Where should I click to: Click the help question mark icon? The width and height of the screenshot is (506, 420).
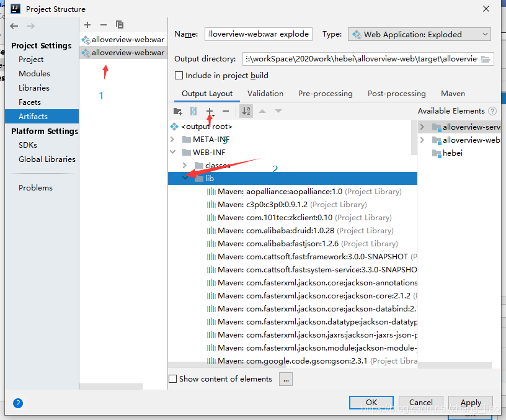coord(18,403)
